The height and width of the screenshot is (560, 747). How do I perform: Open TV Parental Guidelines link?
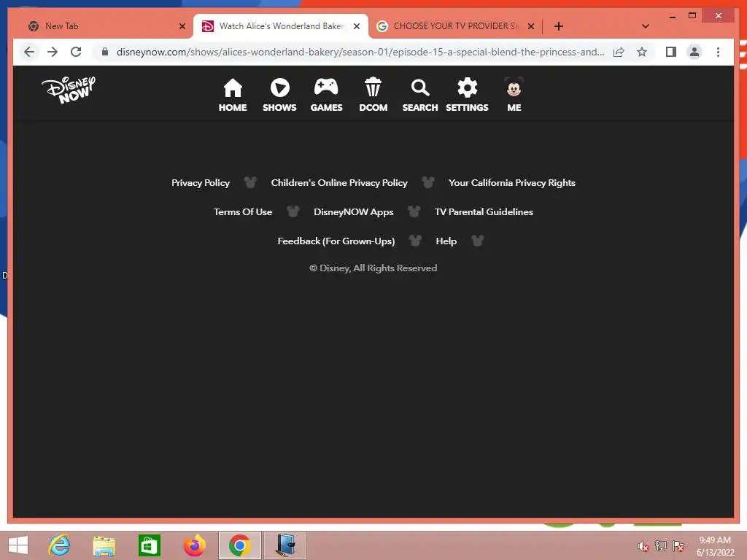484,212
